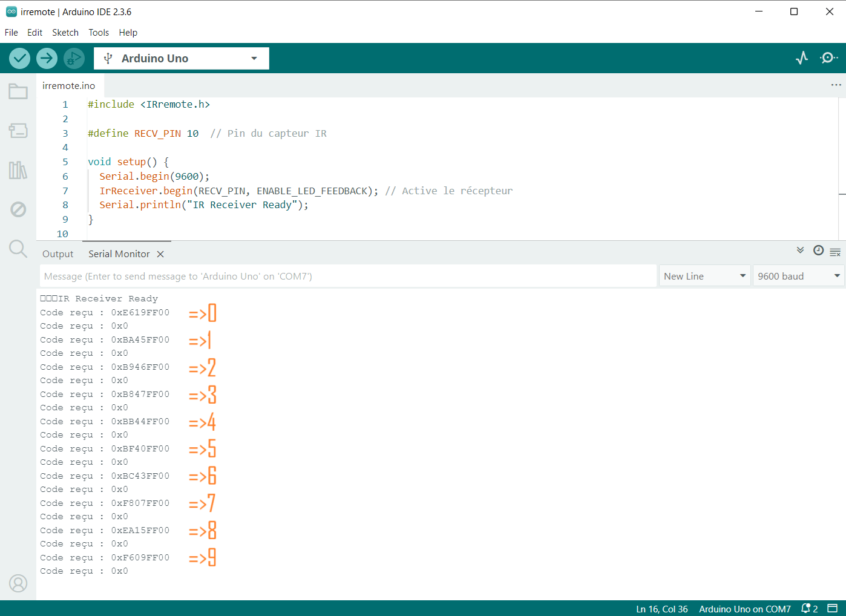Click Ln 16, Col 36 in status bar
Image resolution: width=846 pixels, height=616 pixels.
pyautogui.click(x=662, y=609)
